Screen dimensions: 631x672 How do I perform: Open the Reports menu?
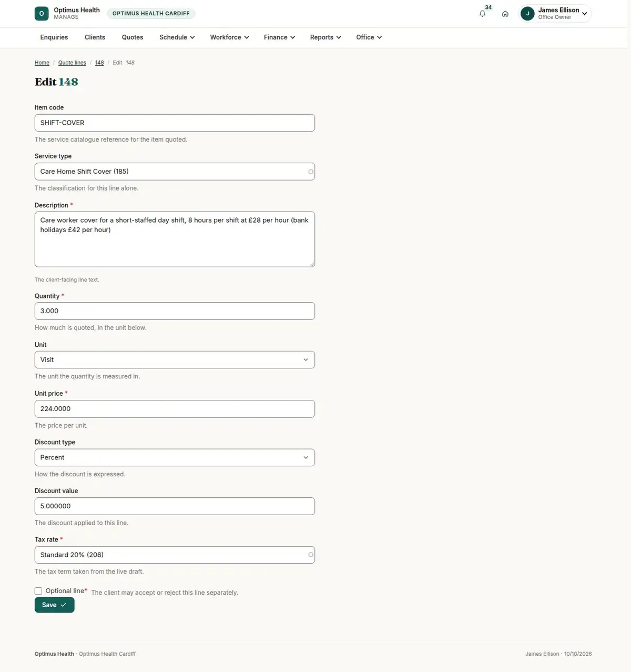click(325, 37)
